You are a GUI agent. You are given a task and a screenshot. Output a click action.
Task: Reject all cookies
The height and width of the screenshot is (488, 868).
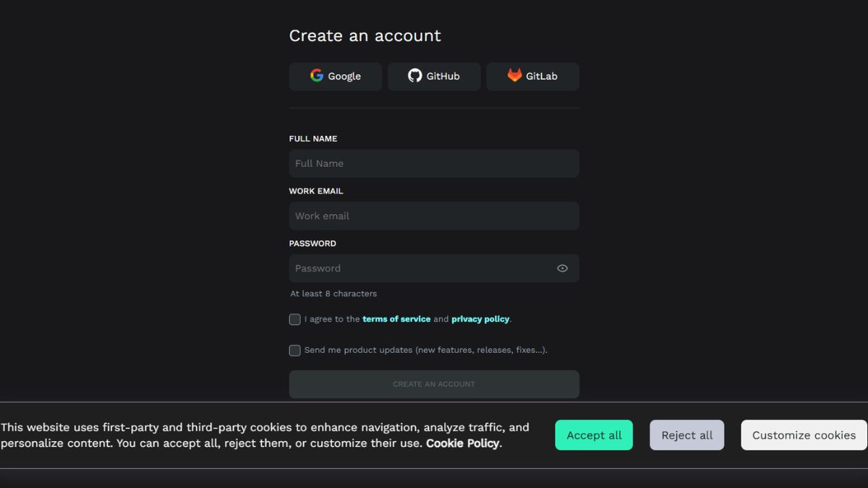[x=686, y=435]
